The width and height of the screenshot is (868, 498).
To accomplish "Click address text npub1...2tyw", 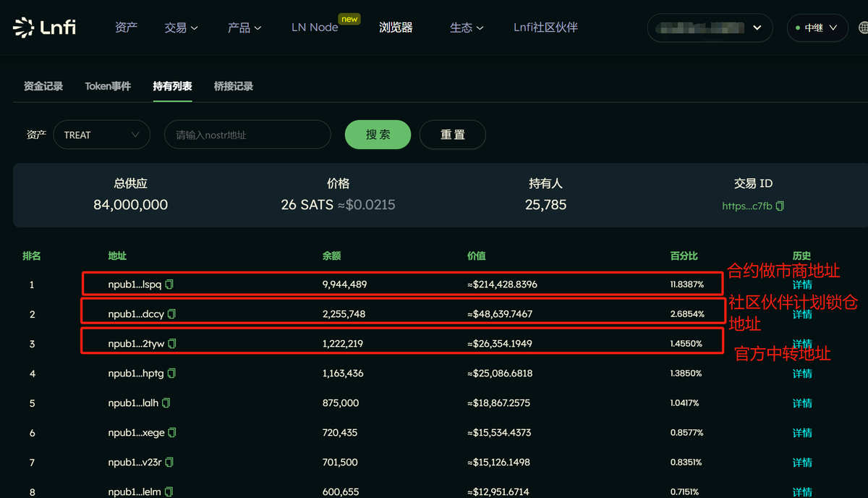I will tap(137, 344).
